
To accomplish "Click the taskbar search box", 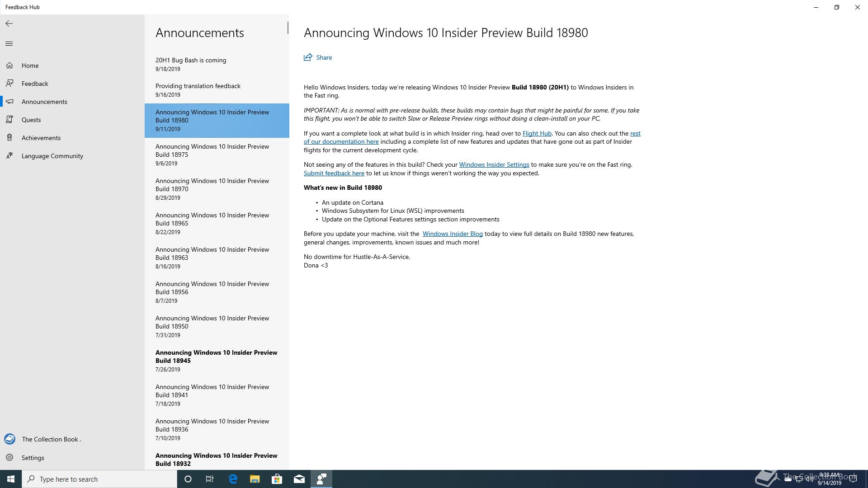I will [x=99, y=479].
